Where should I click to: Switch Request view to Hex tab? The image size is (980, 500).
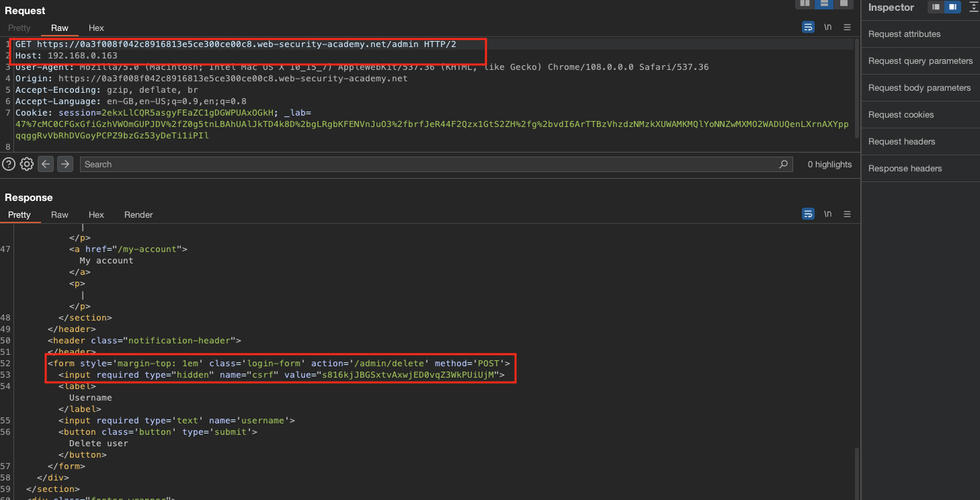[96, 28]
